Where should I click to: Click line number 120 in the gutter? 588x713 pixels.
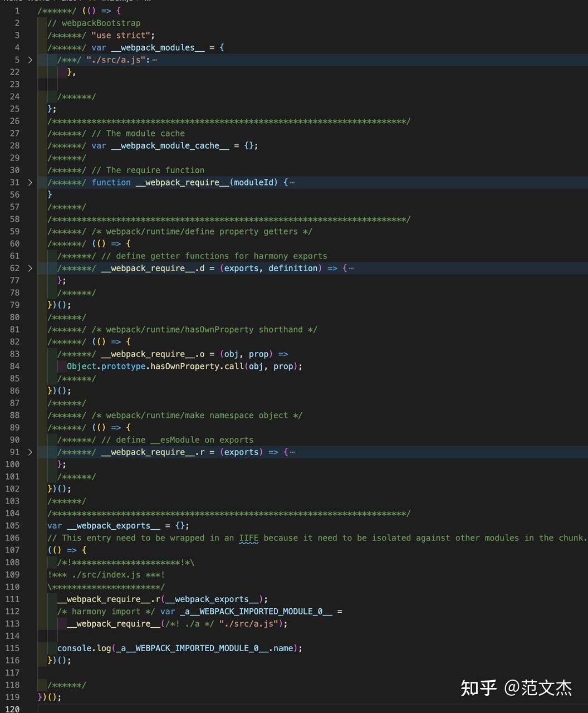(x=11, y=709)
